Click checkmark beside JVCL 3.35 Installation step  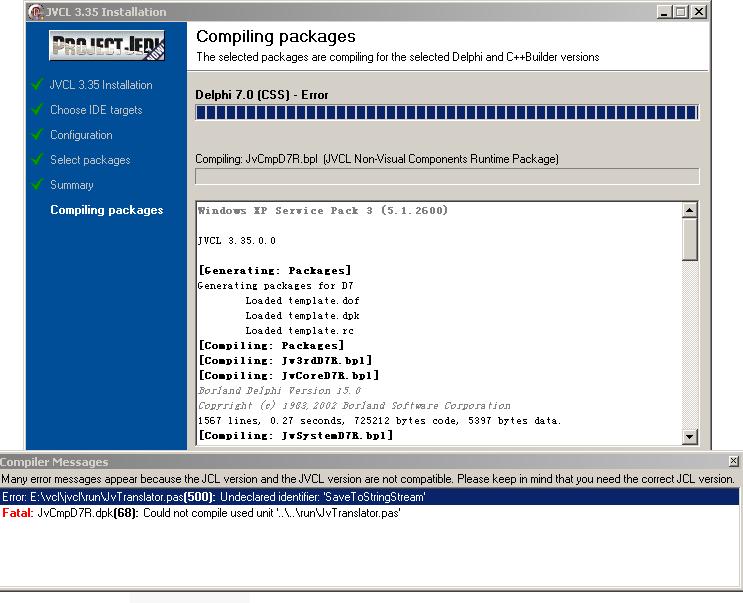pos(37,85)
